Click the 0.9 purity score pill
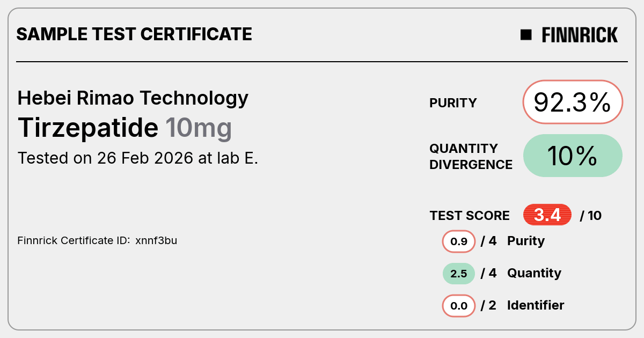Viewport: 644px width, 338px height. pos(459,241)
